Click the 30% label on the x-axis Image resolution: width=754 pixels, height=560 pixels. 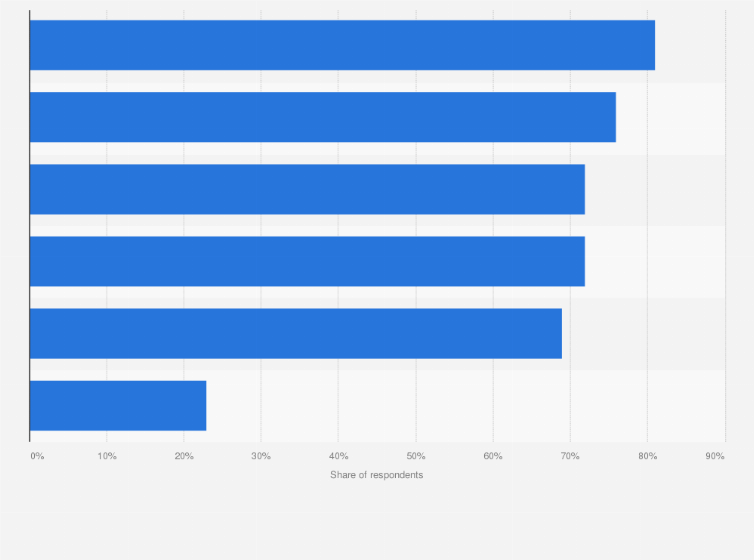[261, 456]
